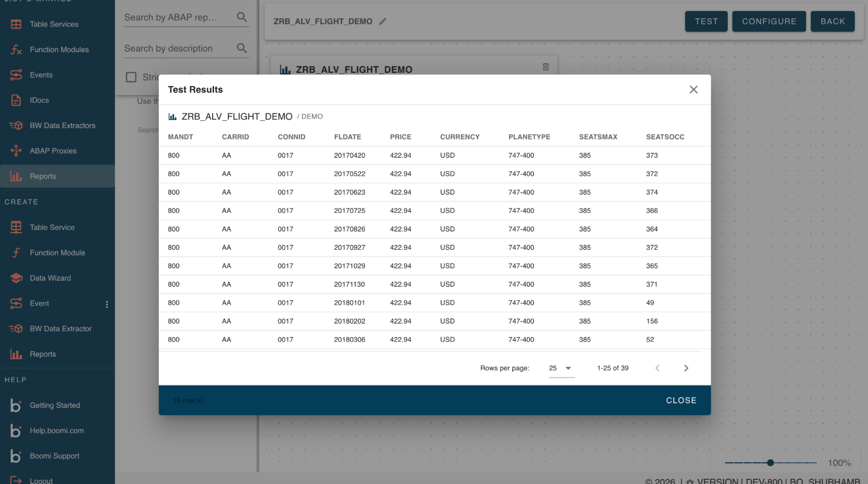
Task: Click the Boomi Support icon
Action: 16,456
